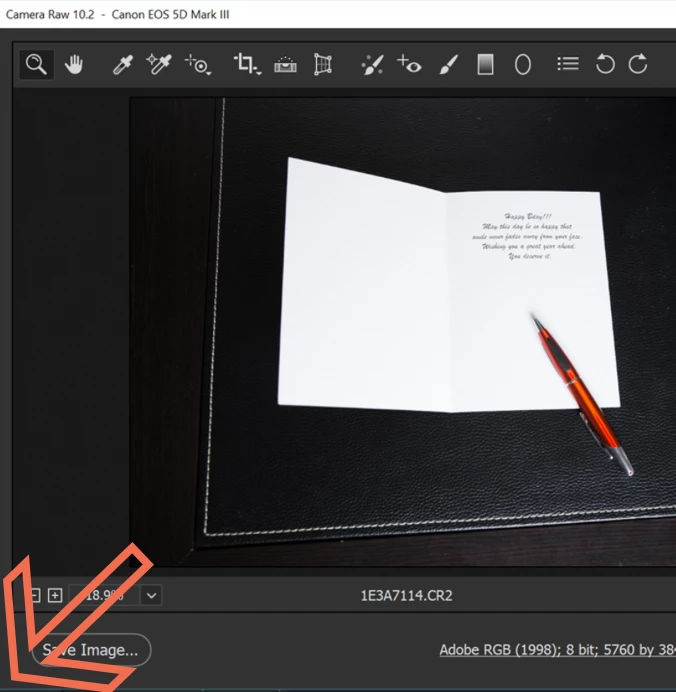Open the preferences list icon
The image size is (676, 692).
568,64
